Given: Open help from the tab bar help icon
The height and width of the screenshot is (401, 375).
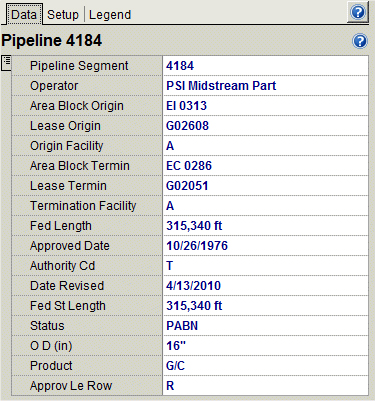Looking at the screenshot, I should [x=358, y=12].
